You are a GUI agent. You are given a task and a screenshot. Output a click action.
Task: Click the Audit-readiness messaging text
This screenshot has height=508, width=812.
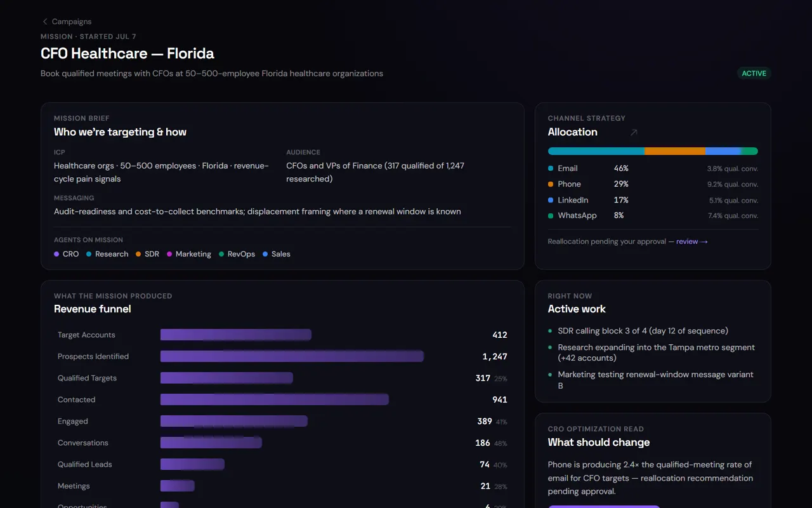click(x=258, y=211)
